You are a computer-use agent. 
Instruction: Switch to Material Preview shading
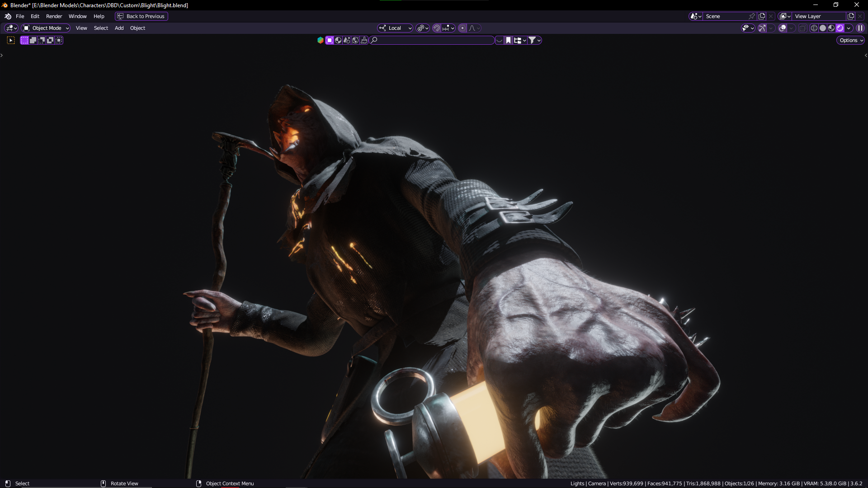831,28
